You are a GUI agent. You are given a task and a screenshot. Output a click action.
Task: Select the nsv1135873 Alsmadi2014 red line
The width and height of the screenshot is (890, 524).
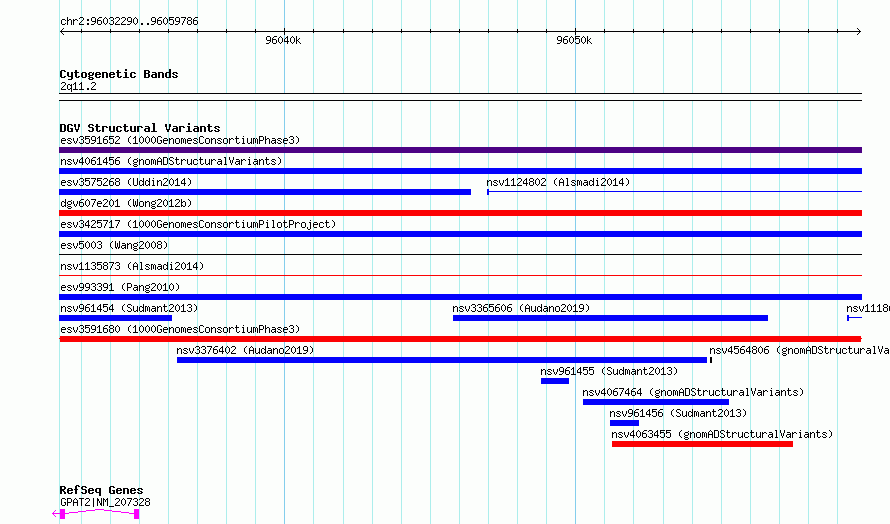pyautogui.click(x=460, y=276)
